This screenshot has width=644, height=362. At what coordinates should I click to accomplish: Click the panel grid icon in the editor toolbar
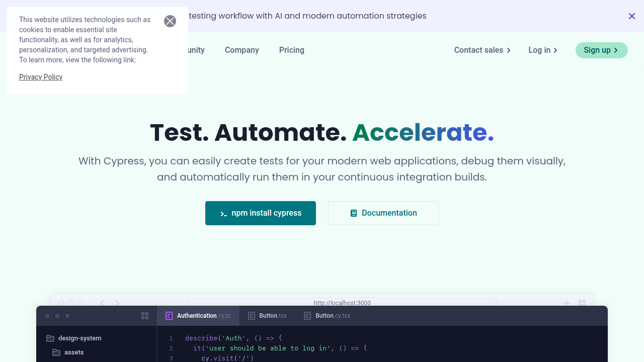tap(145, 316)
